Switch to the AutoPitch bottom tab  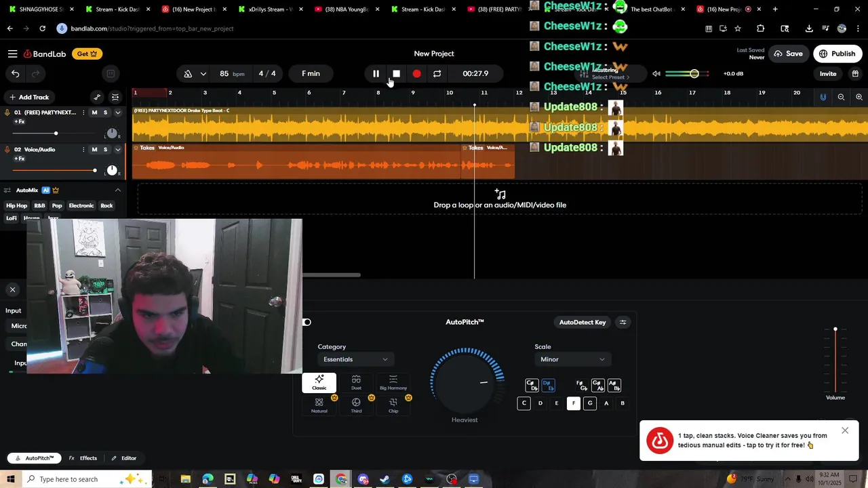[x=33, y=458]
